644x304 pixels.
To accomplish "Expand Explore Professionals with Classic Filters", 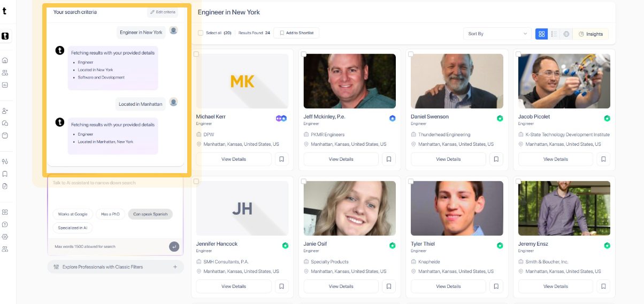I will pos(116,267).
